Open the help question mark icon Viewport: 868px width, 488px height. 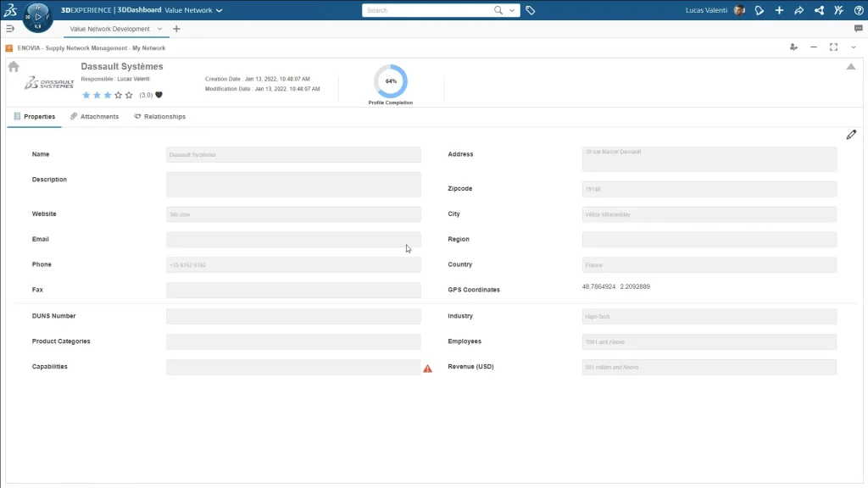tap(858, 10)
